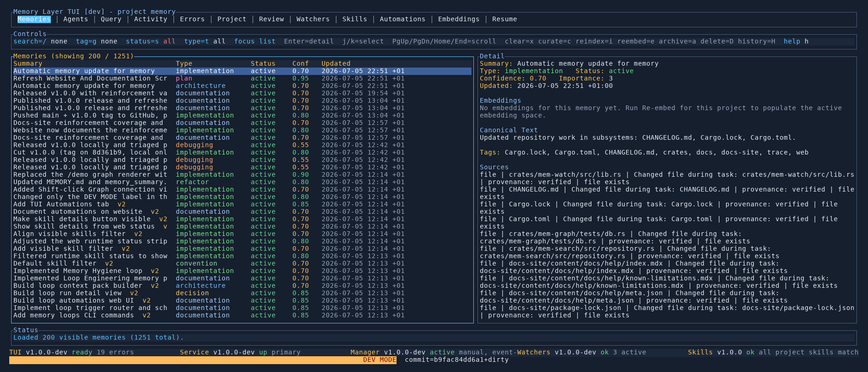Switch to the Skills tab
868x372 pixels.
point(354,19)
